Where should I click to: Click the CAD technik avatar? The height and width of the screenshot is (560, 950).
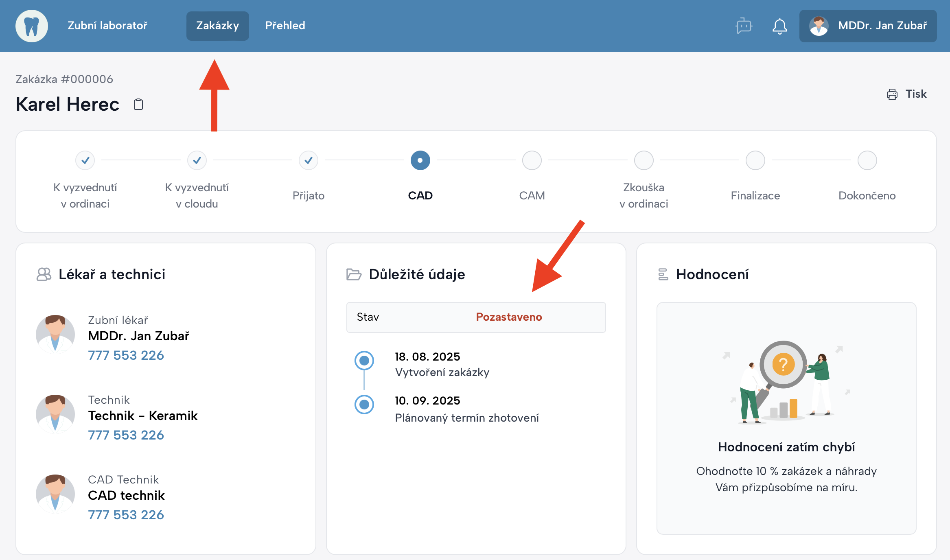tap(55, 494)
